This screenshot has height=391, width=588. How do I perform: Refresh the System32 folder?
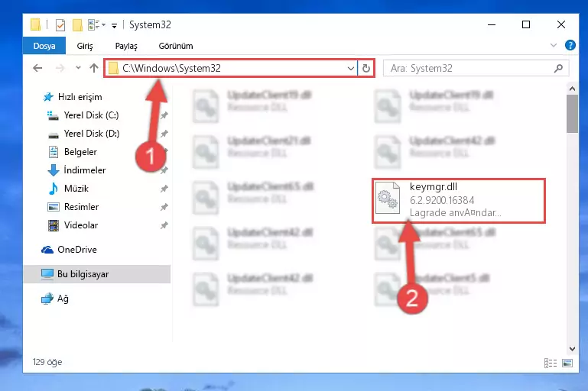click(x=366, y=68)
